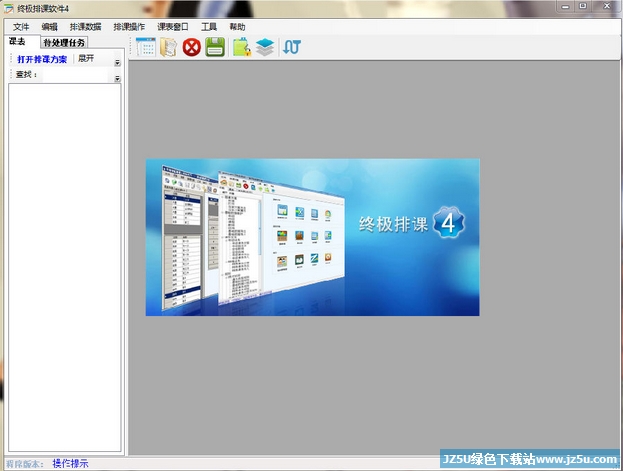The height and width of the screenshot is (471, 623).
Task: Click the 终极排课 4 splash banner
Action: click(x=313, y=237)
